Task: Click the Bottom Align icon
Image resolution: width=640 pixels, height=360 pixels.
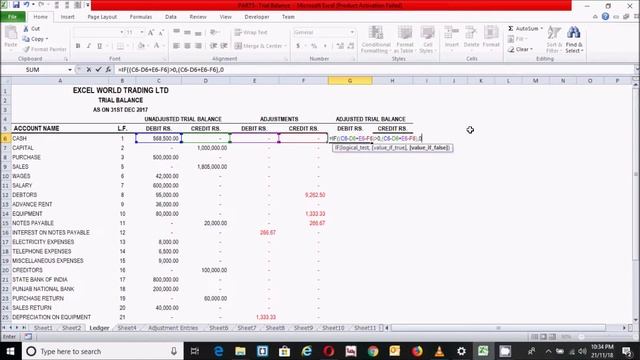Action: pyautogui.click(x=198, y=32)
